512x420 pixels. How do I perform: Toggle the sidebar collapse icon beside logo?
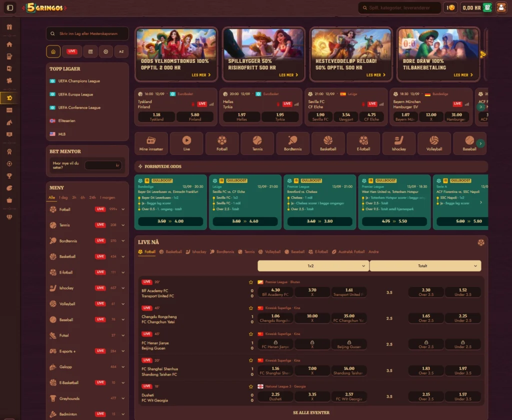click(x=10, y=7)
